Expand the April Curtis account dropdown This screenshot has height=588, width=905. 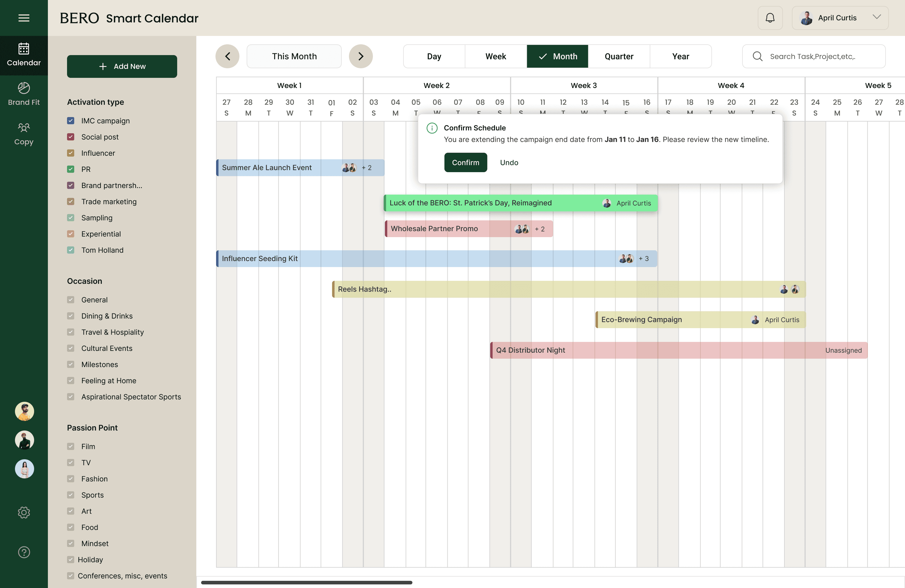[877, 17]
